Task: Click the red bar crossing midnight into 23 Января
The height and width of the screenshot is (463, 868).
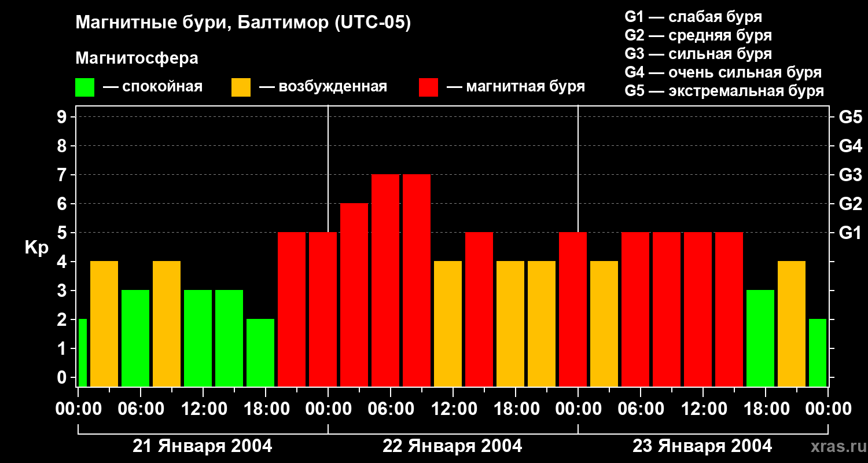Action: pos(573,309)
